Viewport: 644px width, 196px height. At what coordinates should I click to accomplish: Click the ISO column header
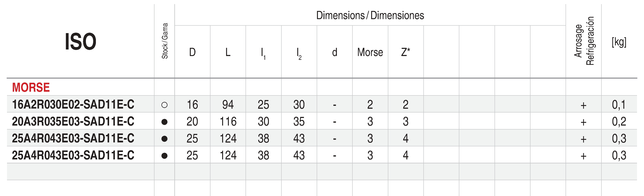tap(80, 42)
